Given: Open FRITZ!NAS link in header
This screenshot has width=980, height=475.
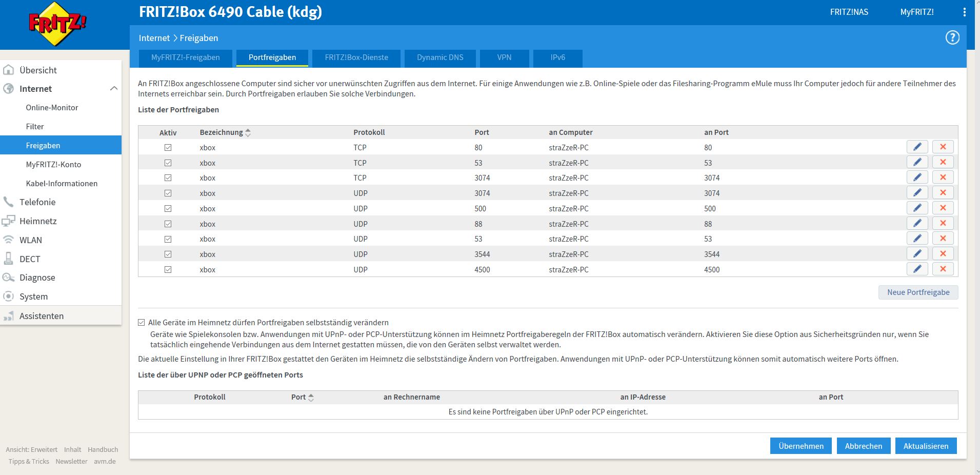Looking at the screenshot, I should (849, 12).
